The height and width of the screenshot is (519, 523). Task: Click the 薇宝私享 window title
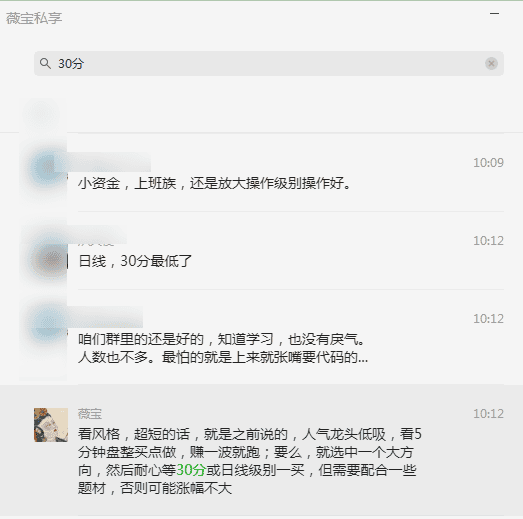[x=34, y=18]
